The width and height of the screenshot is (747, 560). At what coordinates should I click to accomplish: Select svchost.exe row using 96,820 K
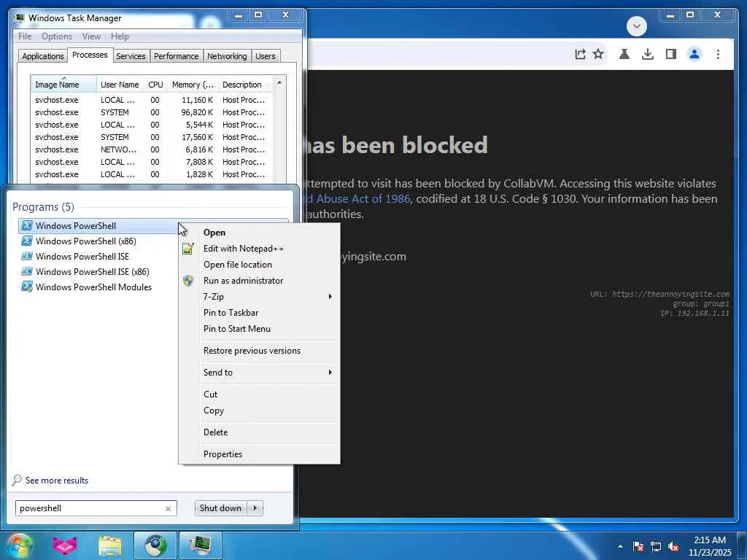(152, 112)
